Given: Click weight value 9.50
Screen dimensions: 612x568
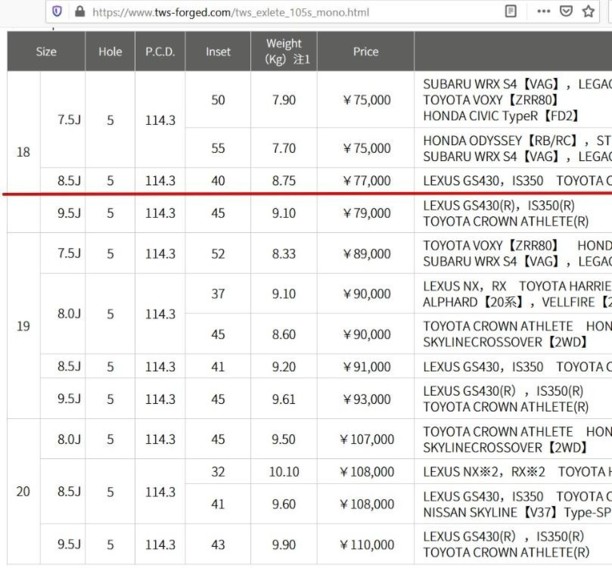Looking at the screenshot, I should 284,440.
